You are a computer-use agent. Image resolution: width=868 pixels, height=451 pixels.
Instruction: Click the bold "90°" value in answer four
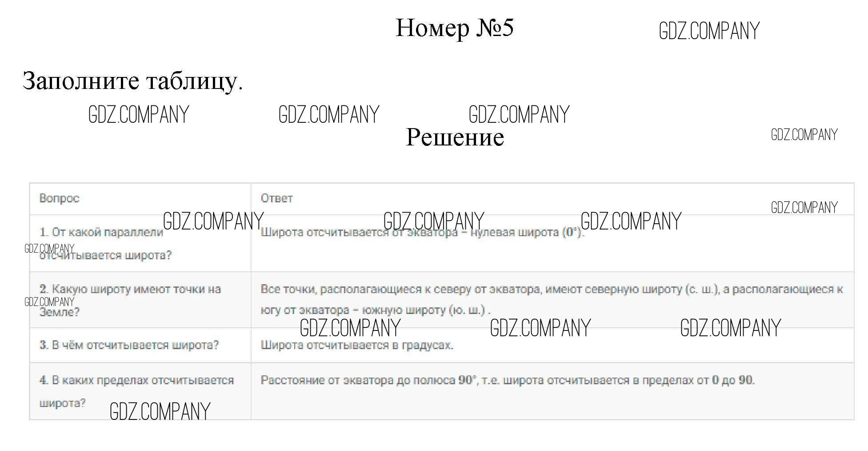[467, 381]
